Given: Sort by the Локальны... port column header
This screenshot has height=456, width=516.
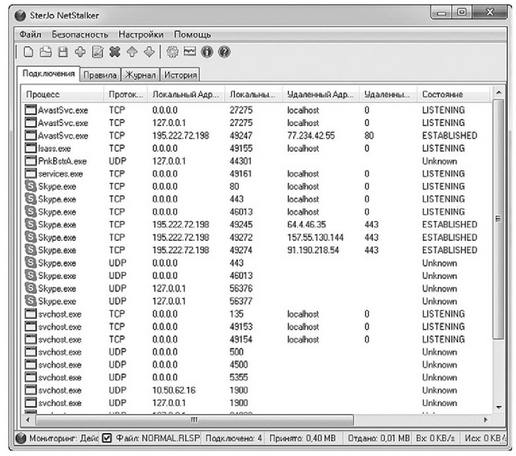Looking at the screenshot, I should click(x=254, y=94).
